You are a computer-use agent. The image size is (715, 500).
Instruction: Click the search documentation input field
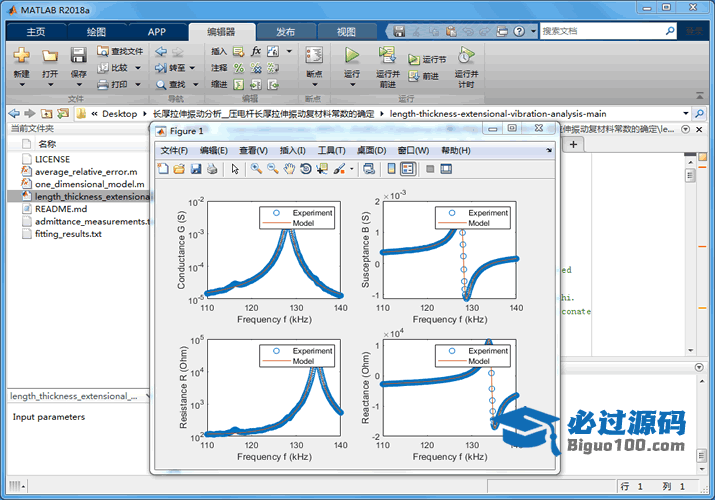pyautogui.click(x=602, y=31)
